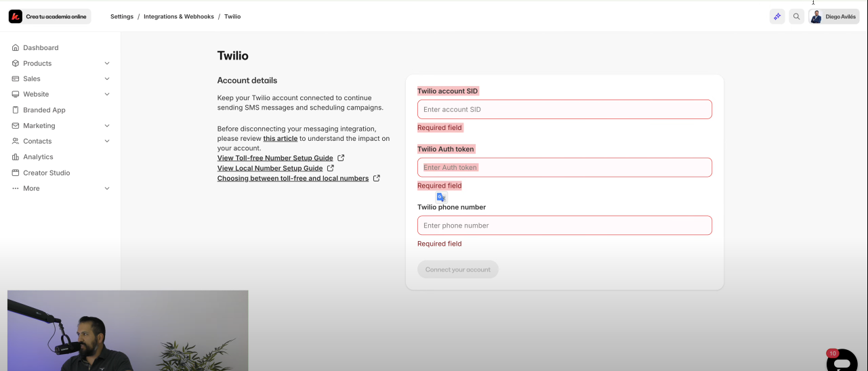The image size is (868, 371).
Task: Open Branded App in sidebar
Action: coord(44,110)
